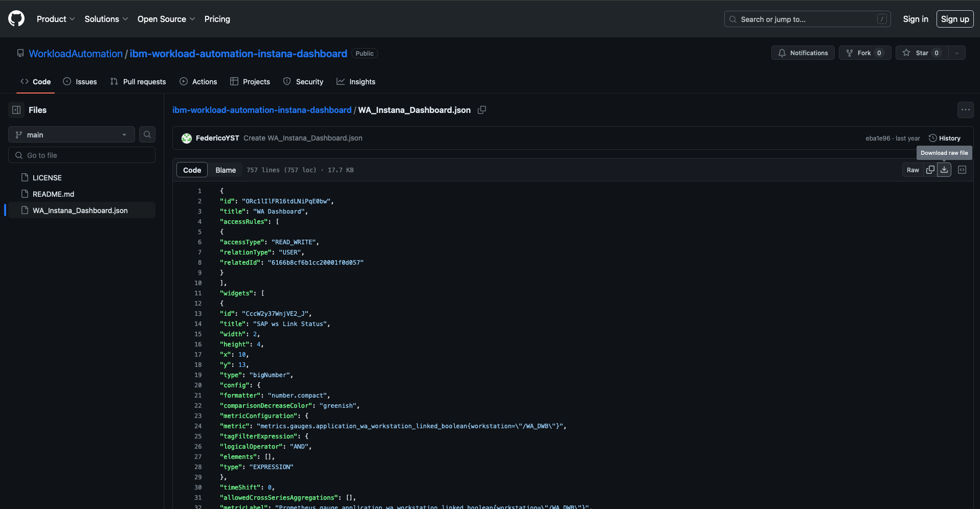Click the "accessType": "READ_WRITE" code line

[270, 242]
